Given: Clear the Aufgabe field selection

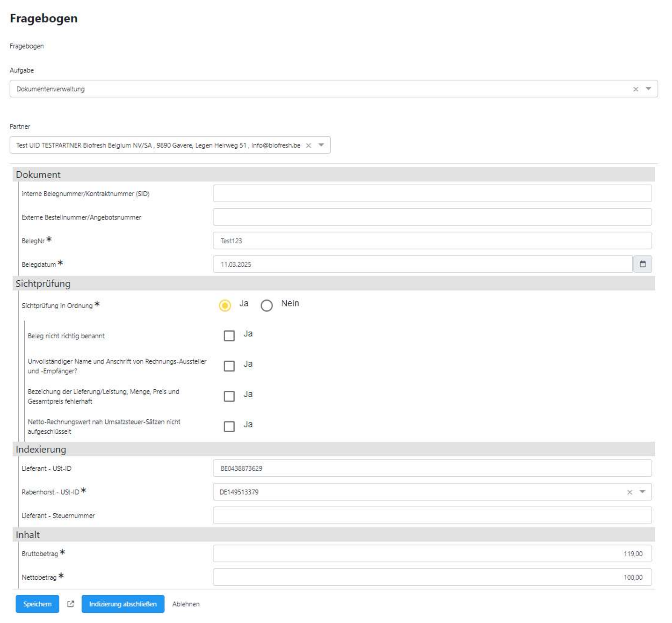Looking at the screenshot, I should (x=635, y=89).
